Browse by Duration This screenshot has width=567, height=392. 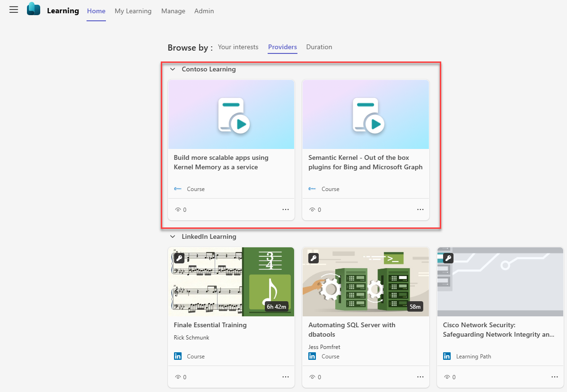[x=319, y=47]
